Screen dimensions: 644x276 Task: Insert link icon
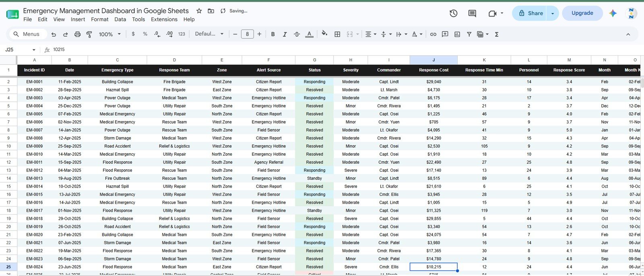[x=433, y=34]
